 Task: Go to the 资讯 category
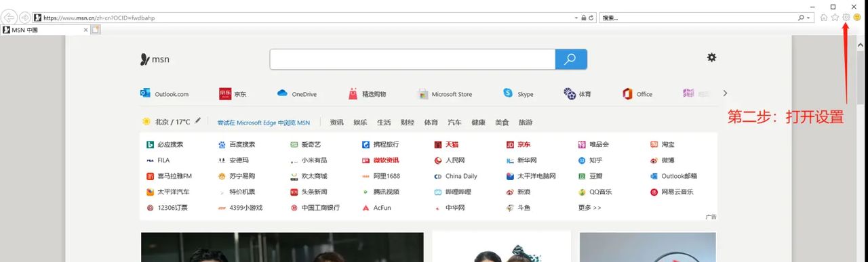click(x=336, y=123)
